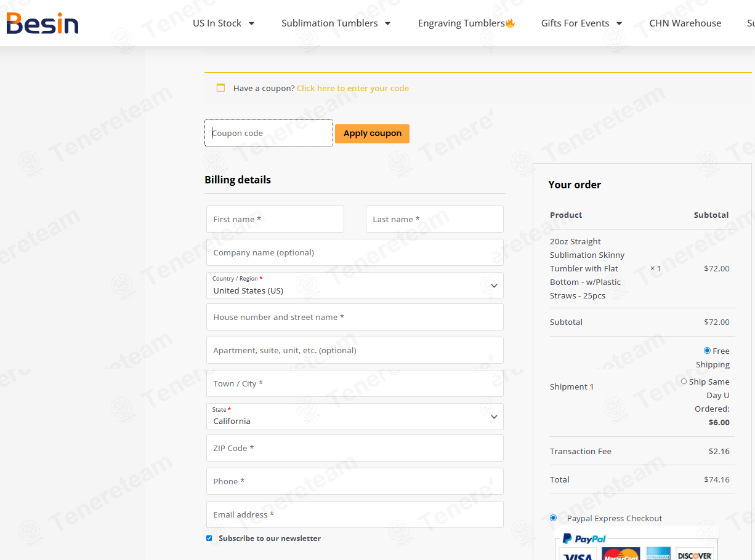Choose Ship Same Day shipping option
Screen dimensions: 755x560
point(684,382)
